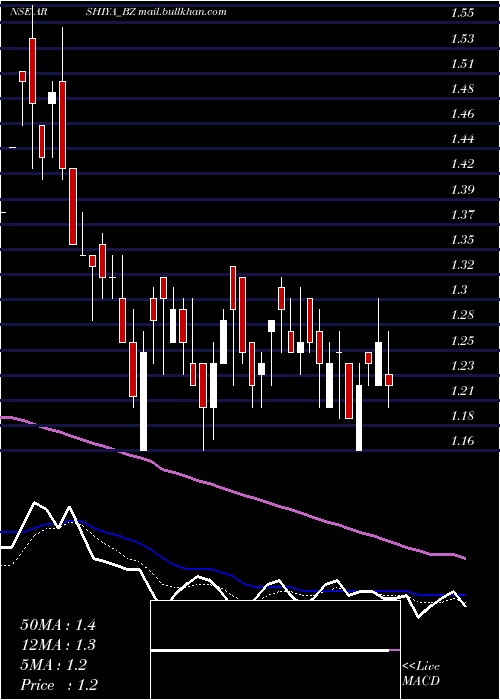
Task: Click inside the MACD histogram box
Action: 275,650
